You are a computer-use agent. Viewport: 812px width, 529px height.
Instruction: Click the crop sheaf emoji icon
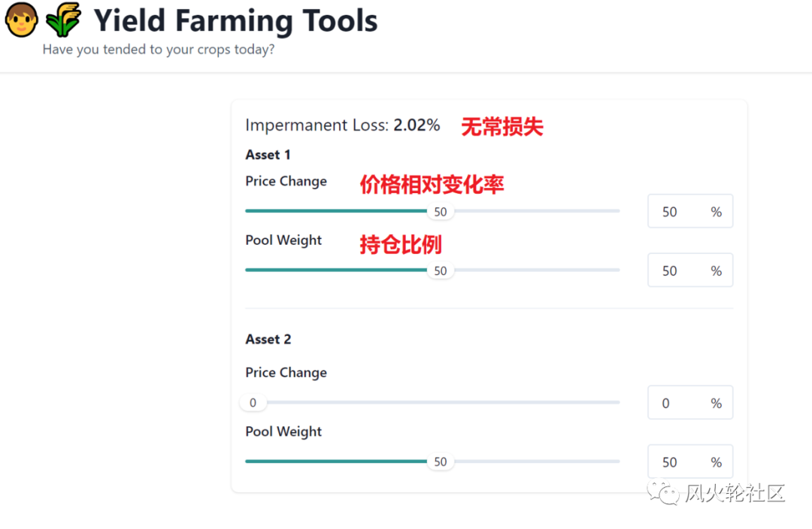[x=63, y=20]
